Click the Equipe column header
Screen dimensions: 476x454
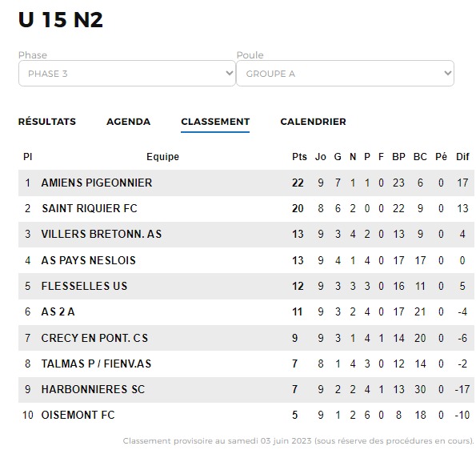coord(162,157)
